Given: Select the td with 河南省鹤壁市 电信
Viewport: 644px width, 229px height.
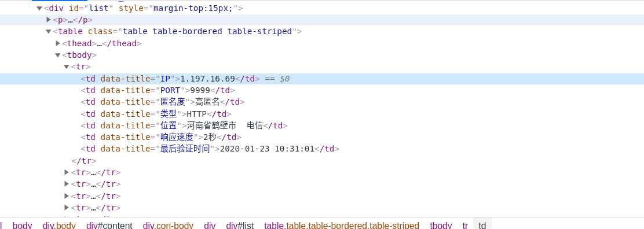Looking at the screenshot, I should (x=184, y=125).
